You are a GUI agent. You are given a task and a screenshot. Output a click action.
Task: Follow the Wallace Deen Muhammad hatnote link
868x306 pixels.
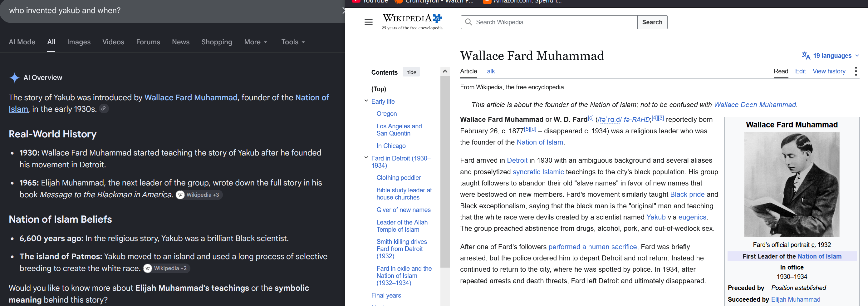tap(755, 105)
